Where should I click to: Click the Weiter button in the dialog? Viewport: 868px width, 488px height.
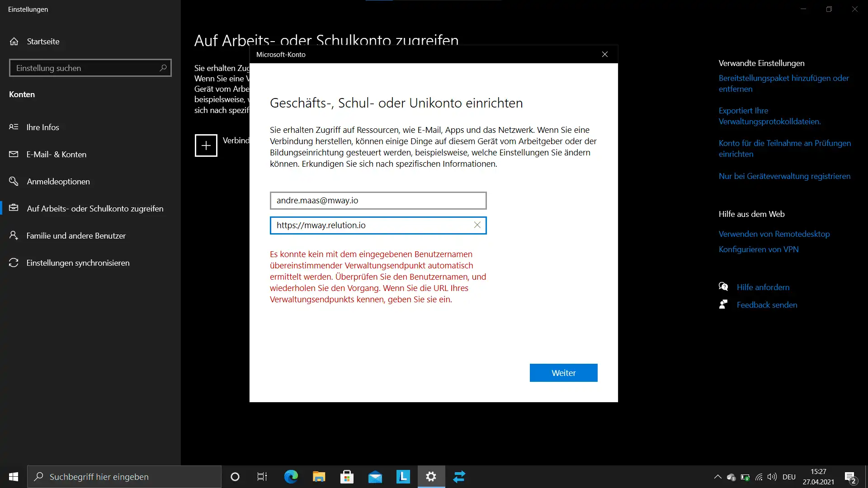(x=563, y=373)
